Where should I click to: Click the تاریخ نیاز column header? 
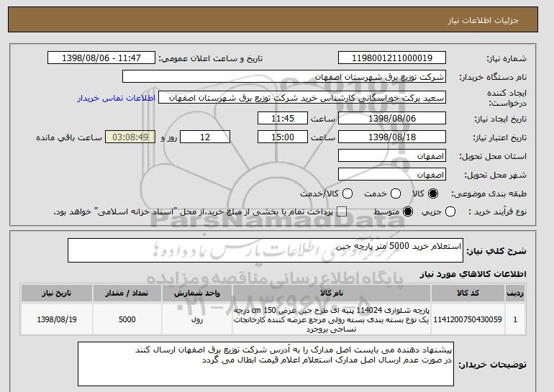click(x=57, y=293)
